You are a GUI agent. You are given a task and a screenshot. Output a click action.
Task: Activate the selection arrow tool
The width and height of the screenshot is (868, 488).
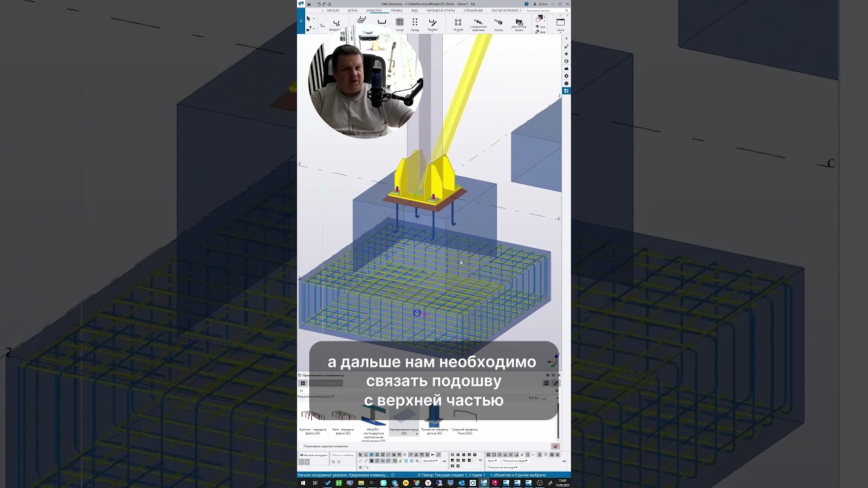[309, 19]
